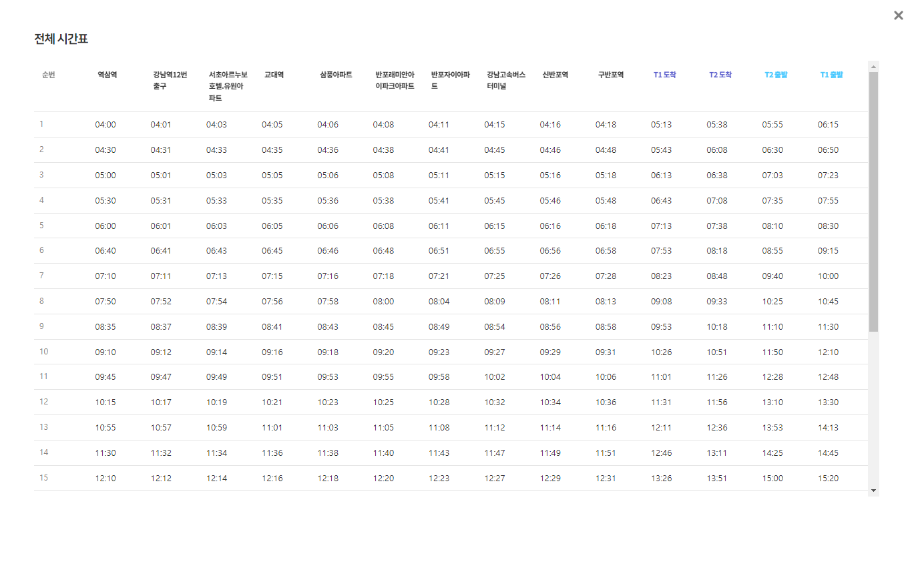The height and width of the screenshot is (588, 916).
Task: Click the timetable vertical scrollbar thumb
Action: pos(873,202)
